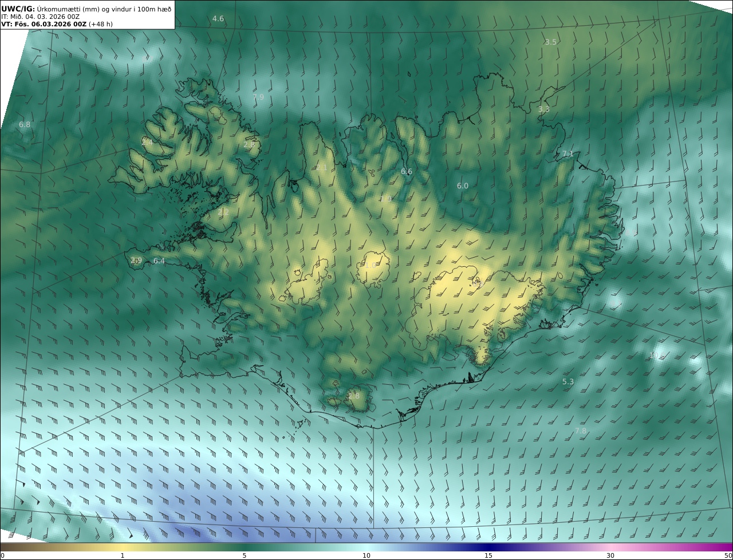Click the 15 tick on the color scale
Image resolution: width=733 pixels, height=560 pixels.
(x=488, y=555)
